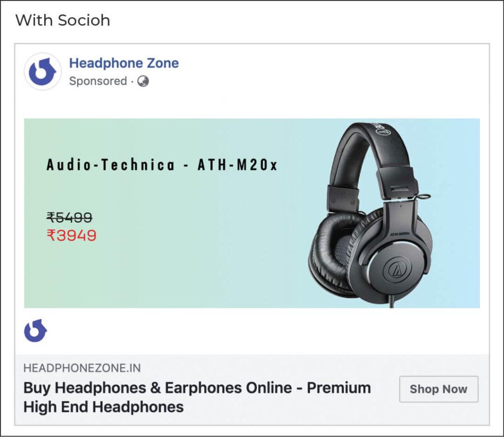Click the struck-through price ₹5499
The width and height of the screenshot is (504, 437).
point(70,217)
